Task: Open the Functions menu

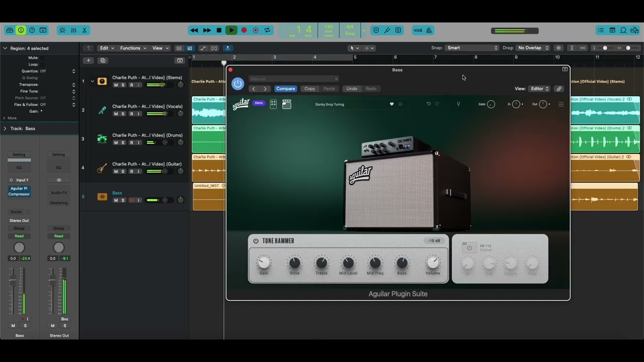Action: point(133,48)
